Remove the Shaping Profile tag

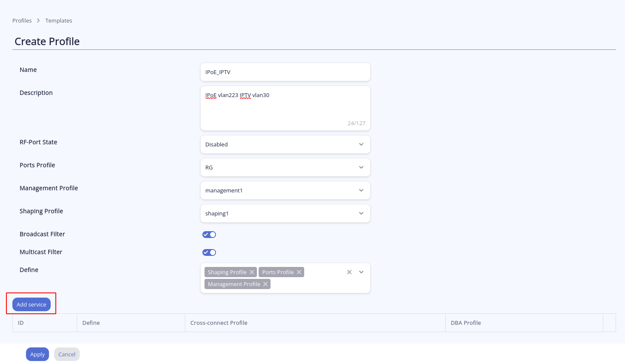coord(252,272)
